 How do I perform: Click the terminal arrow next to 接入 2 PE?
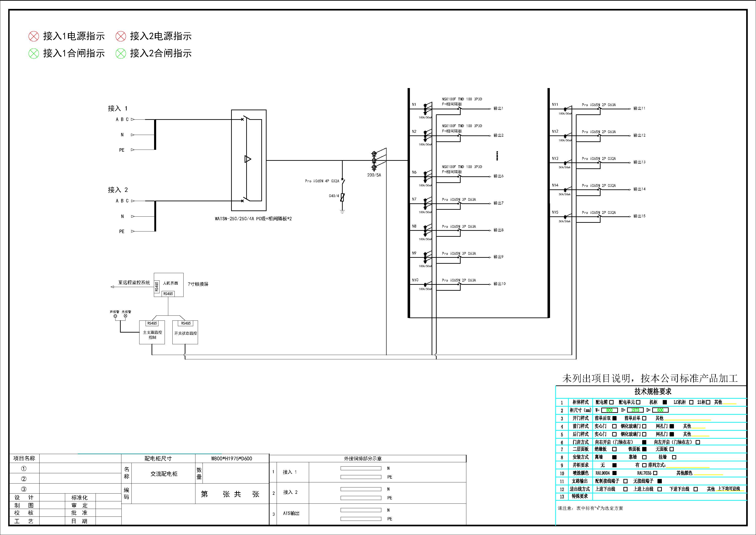point(133,231)
